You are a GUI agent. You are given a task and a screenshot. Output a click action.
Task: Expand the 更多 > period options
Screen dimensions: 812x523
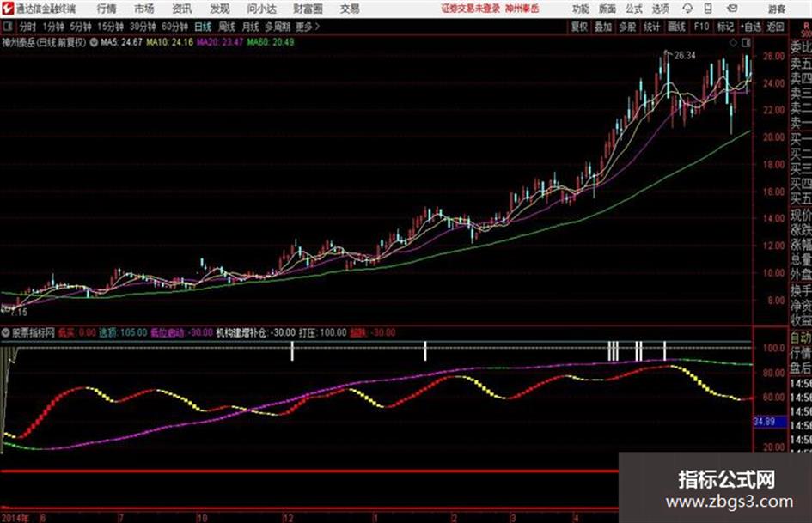308,27
